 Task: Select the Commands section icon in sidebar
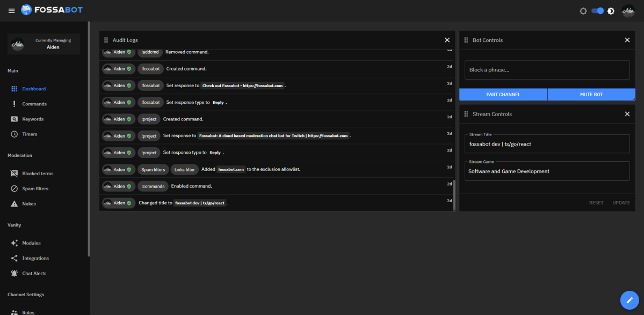pyautogui.click(x=14, y=104)
